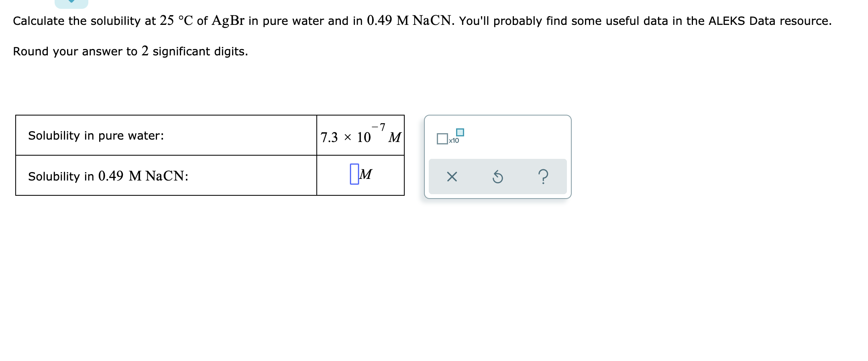This screenshot has height=361, width=868.
Task: Click the reset arrow in the answer palette
Action: pyautogui.click(x=497, y=177)
